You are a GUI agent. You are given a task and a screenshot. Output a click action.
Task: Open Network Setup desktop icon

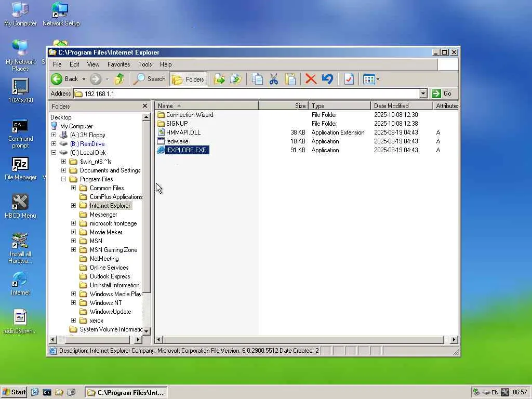[61, 14]
